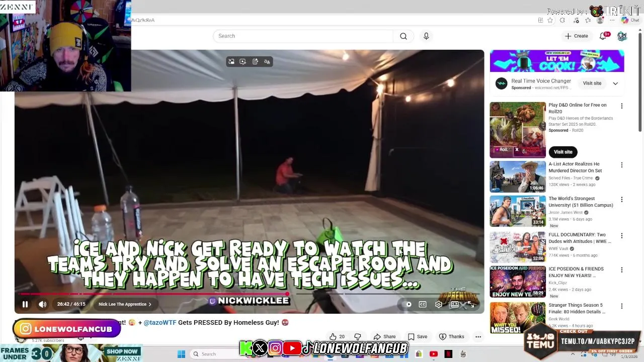Click the red progress bar scrubber handle
644x362 pixels.
pos(287,294)
